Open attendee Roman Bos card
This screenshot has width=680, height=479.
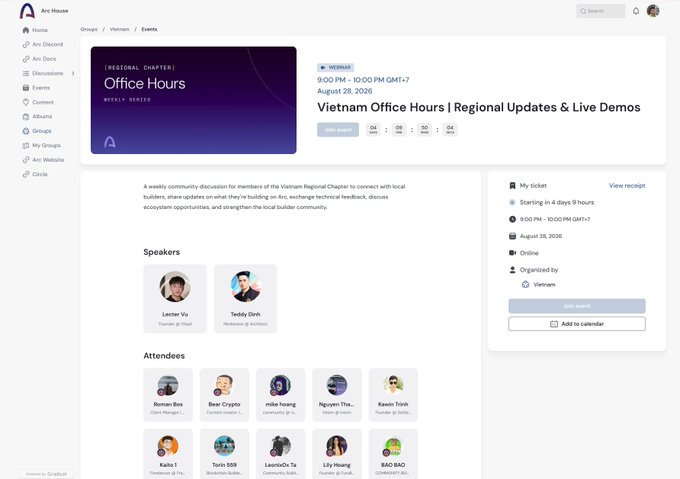click(x=168, y=395)
